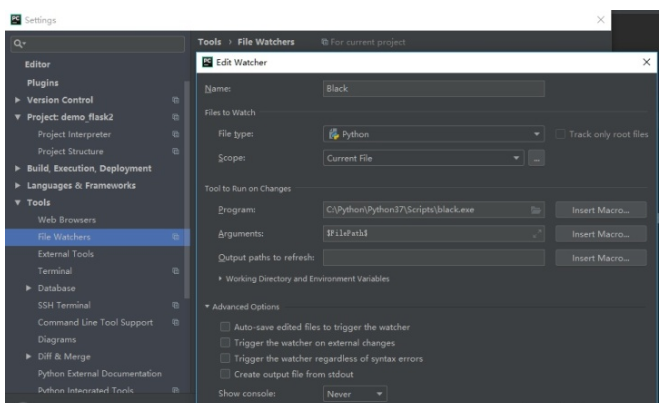
Task: Click the Output paths to refresh field
Action: pos(434,258)
